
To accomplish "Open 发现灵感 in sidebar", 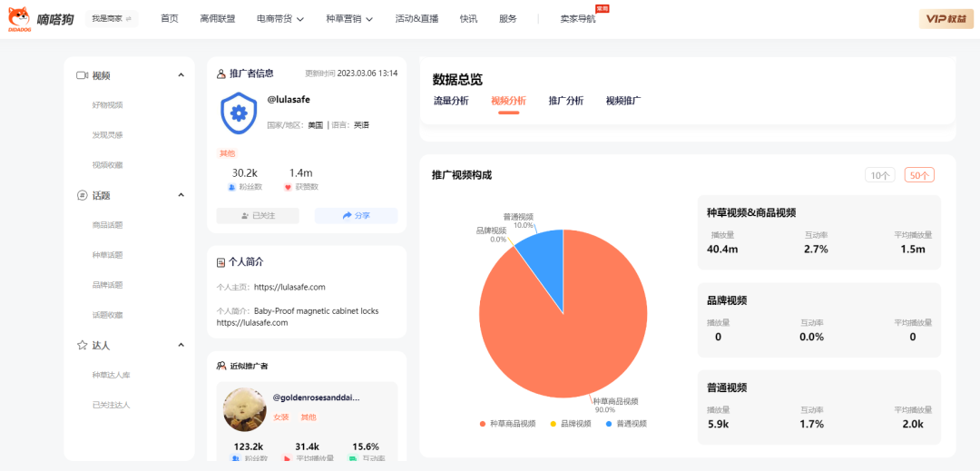I will click(107, 135).
